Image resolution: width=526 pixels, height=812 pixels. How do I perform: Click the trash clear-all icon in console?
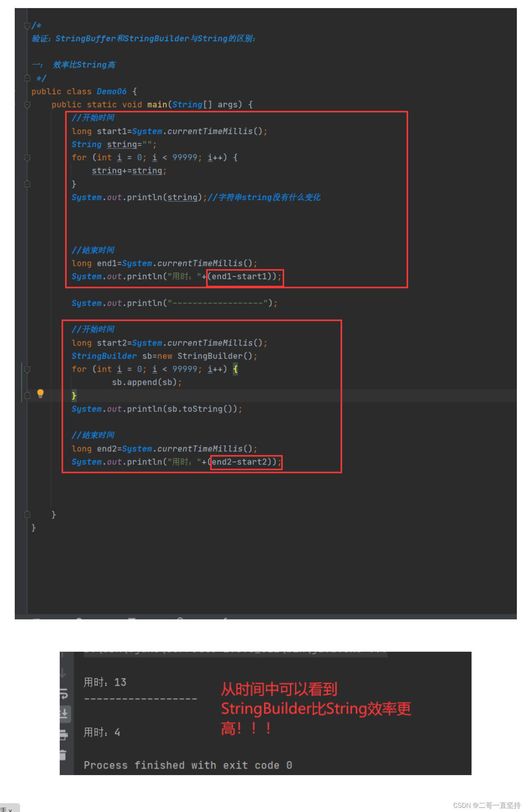coord(63,755)
